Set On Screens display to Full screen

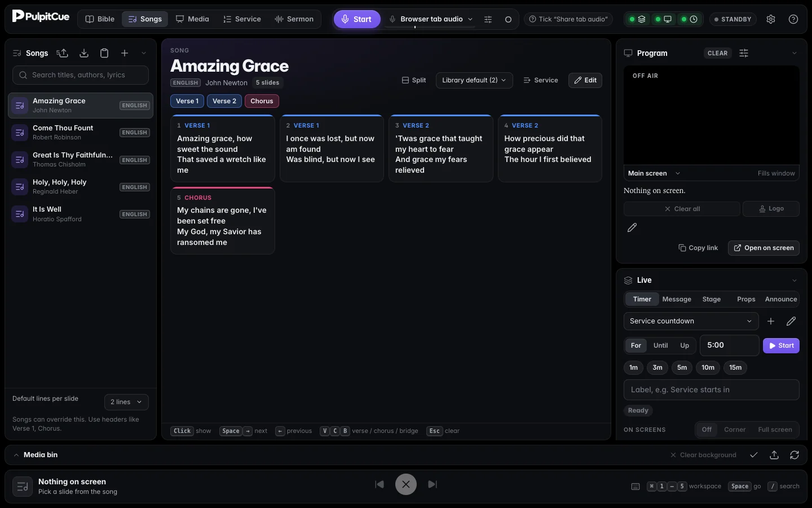coord(775,430)
